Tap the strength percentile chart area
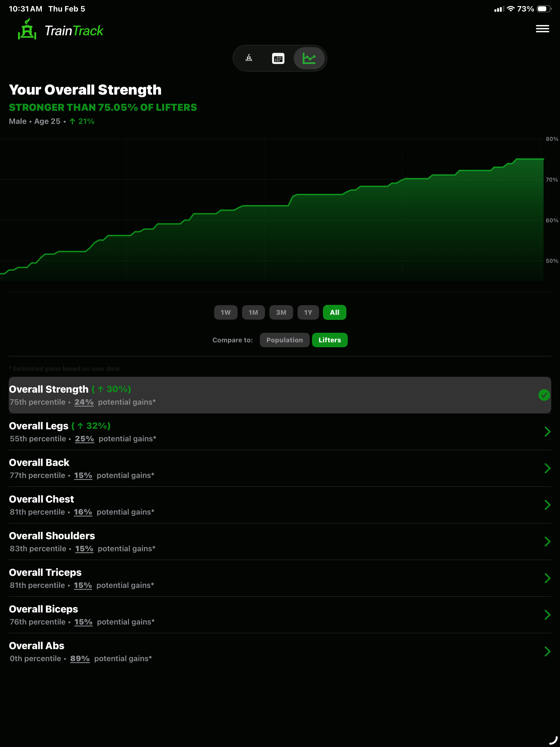 point(272,210)
